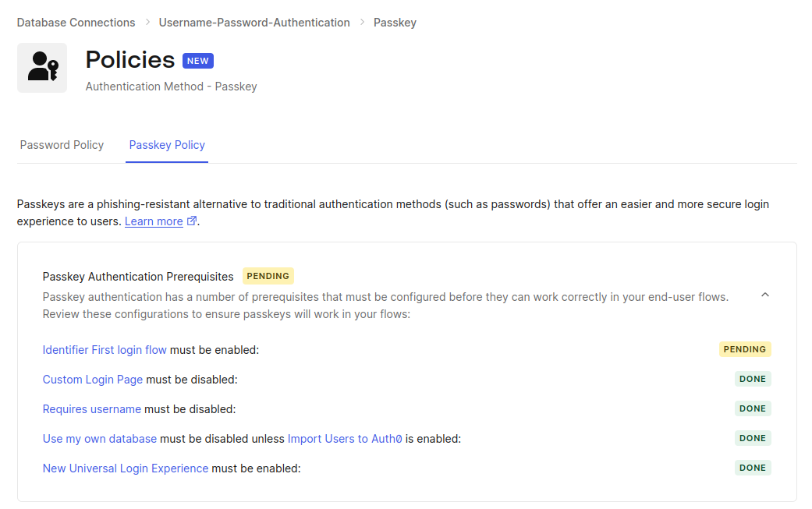Viewport: 812px width, 509px height.
Task: Click the passkey user-key icon
Action: (x=42, y=68)
